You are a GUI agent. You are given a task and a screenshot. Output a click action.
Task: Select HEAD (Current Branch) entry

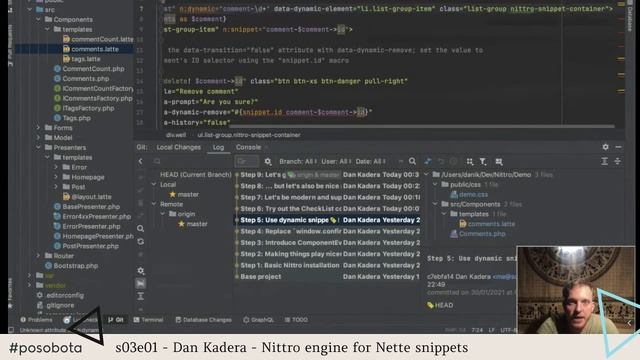[196, 175]
